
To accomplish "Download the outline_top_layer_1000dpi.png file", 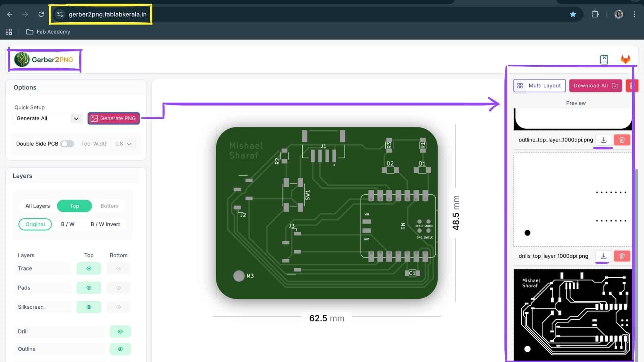I will point(603,140).
